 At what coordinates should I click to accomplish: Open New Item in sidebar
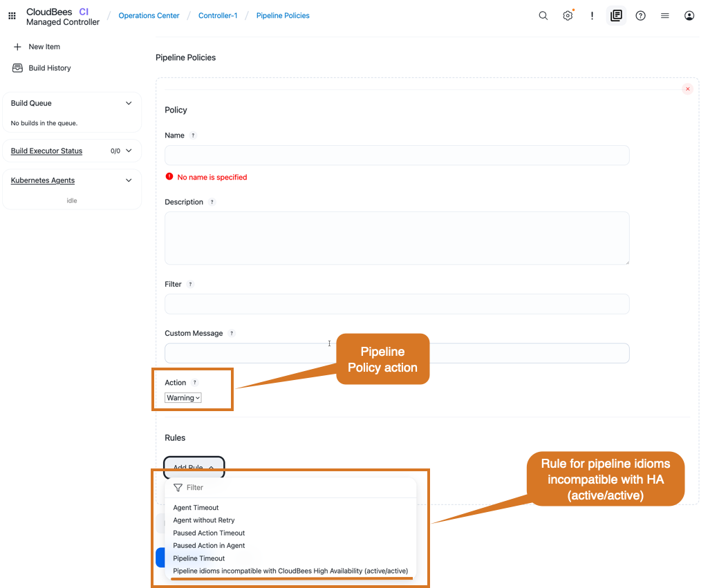[x=44, y=47]
